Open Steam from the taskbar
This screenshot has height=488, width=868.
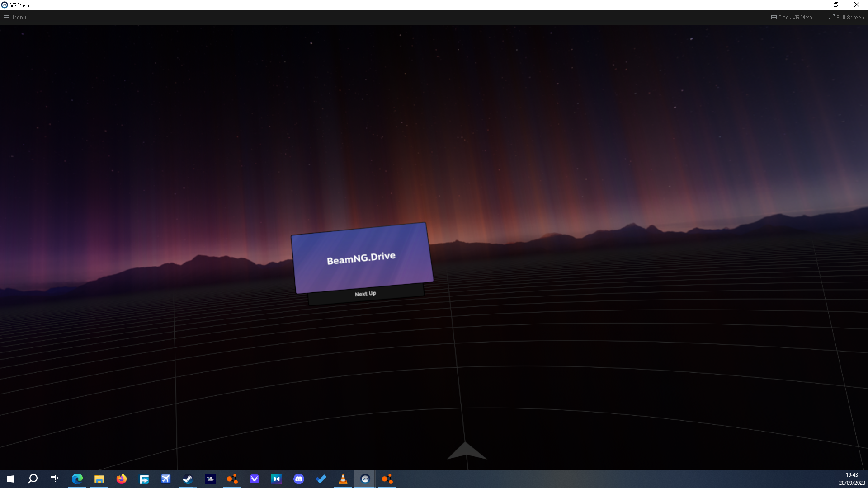(188, 479)
